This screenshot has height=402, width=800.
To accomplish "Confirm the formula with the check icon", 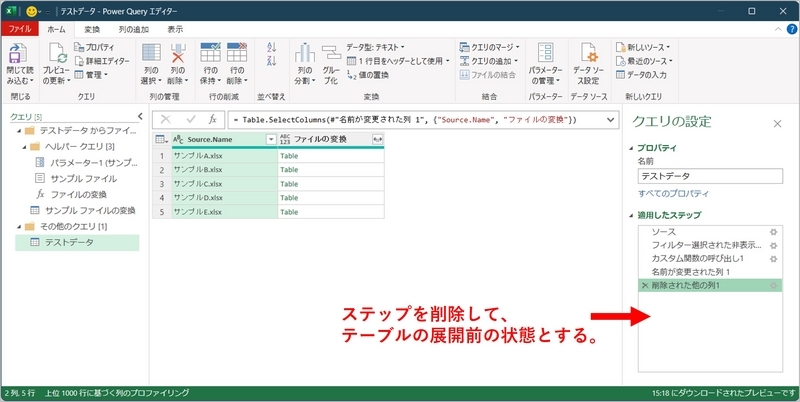I will click(x=191, y=119).
